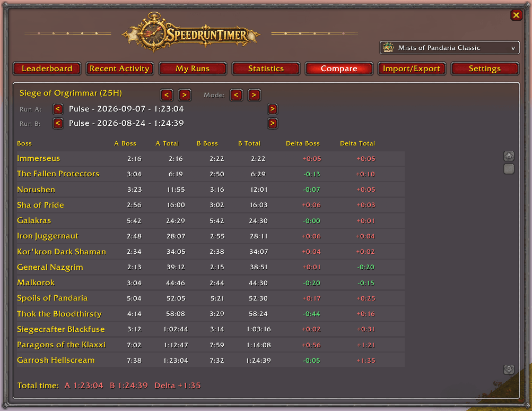This screenshot has height=411, width=532.
Task: Click the total Delta +1:35 summary
Action: (178, 386)
